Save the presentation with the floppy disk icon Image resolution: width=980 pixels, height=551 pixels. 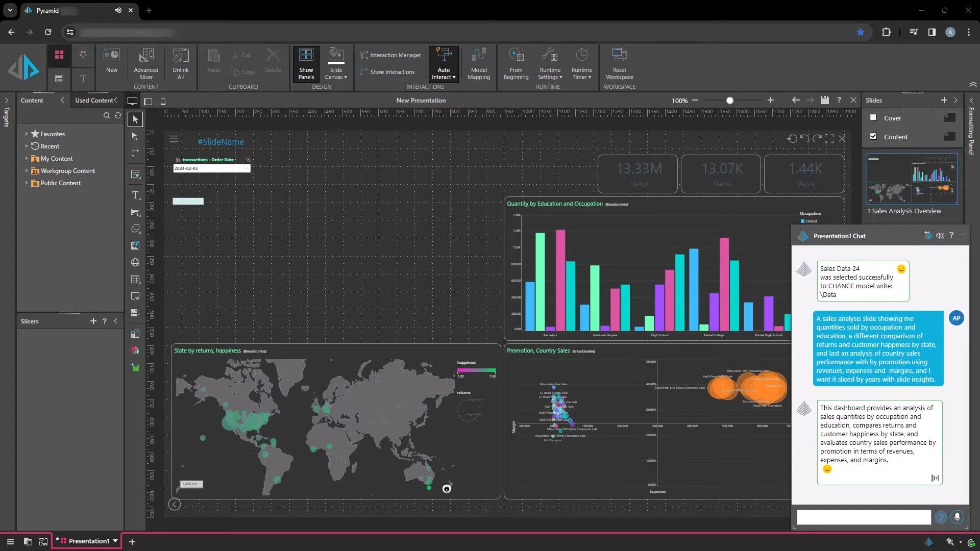pos(824,100)
